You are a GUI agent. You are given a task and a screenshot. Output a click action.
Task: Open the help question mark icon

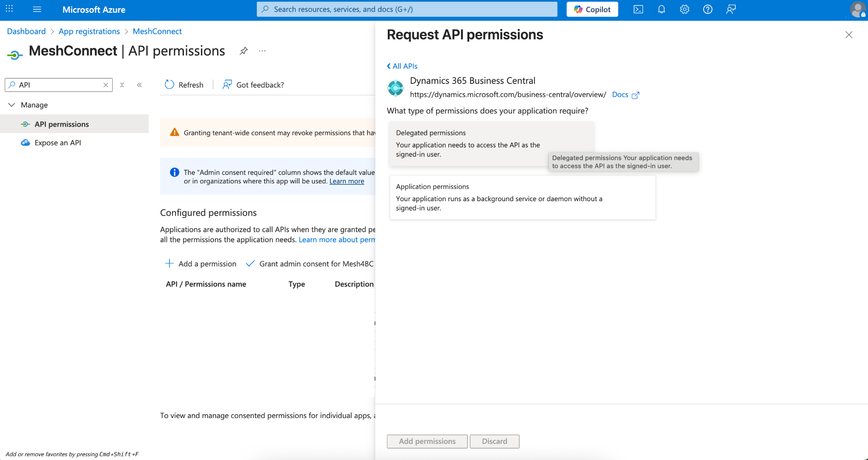coord(708,9)
